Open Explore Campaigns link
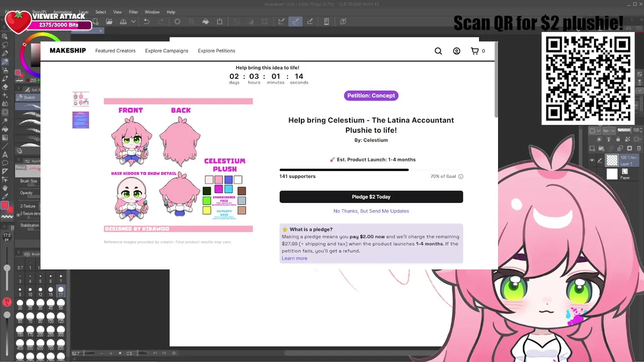 [167, 51]
